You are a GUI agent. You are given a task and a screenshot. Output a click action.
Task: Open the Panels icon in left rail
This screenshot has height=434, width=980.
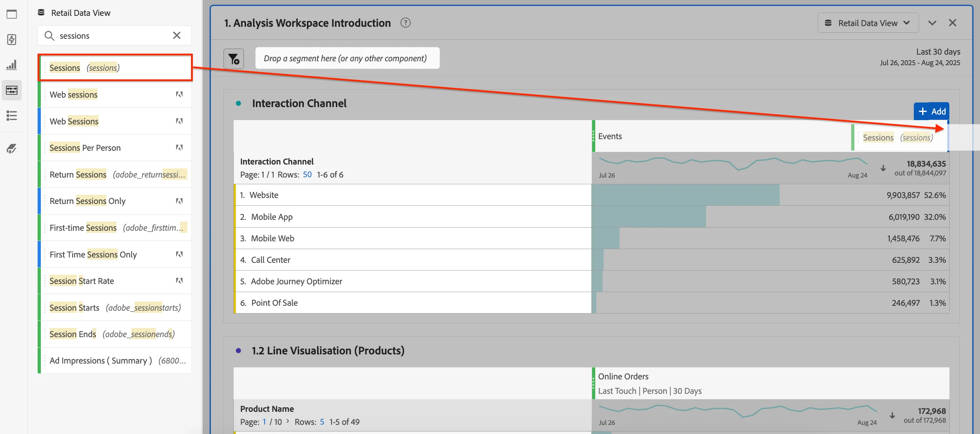[12, 14]
